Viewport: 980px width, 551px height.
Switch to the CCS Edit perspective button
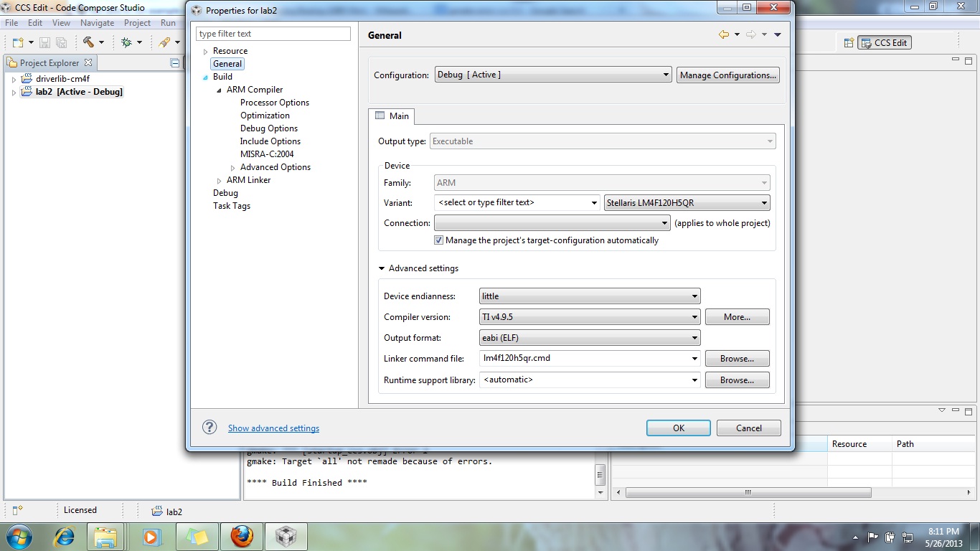click(x=885, y=42)
